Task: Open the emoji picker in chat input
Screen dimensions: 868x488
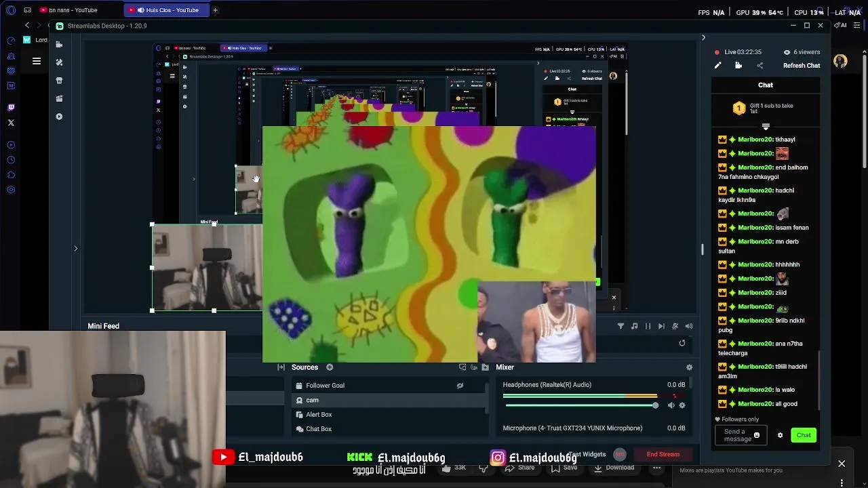Action: (x=757, y=435)
